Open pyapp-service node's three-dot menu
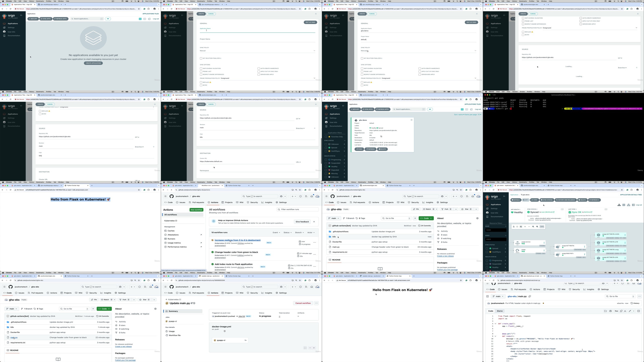The width and height of the screenshot is (644, 362). [544, 243]
